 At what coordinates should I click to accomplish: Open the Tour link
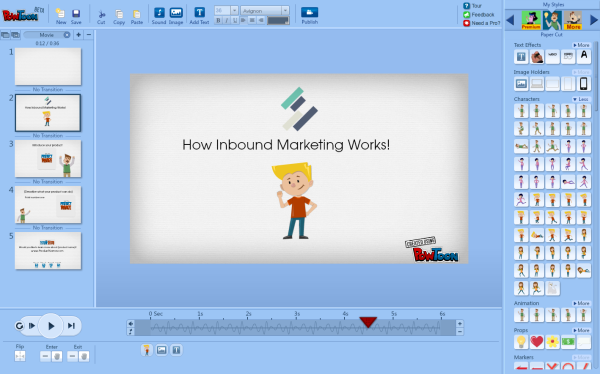click(x=476, y=6)
